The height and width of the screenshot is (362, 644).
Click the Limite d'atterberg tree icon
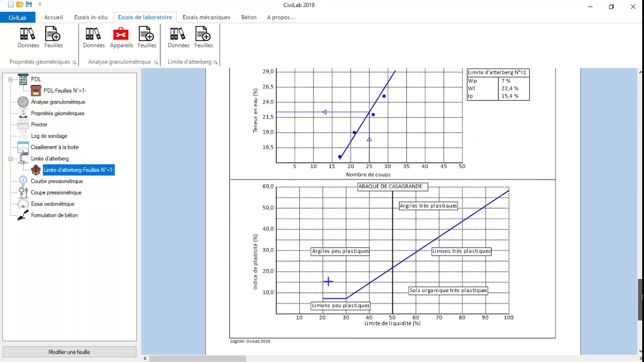click(23, 158)
